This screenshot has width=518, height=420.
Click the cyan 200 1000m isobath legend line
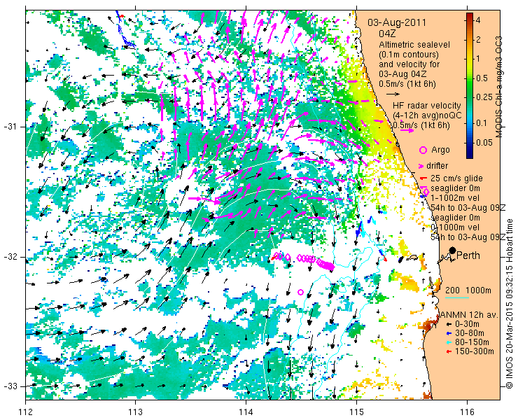tap(457, 298)
